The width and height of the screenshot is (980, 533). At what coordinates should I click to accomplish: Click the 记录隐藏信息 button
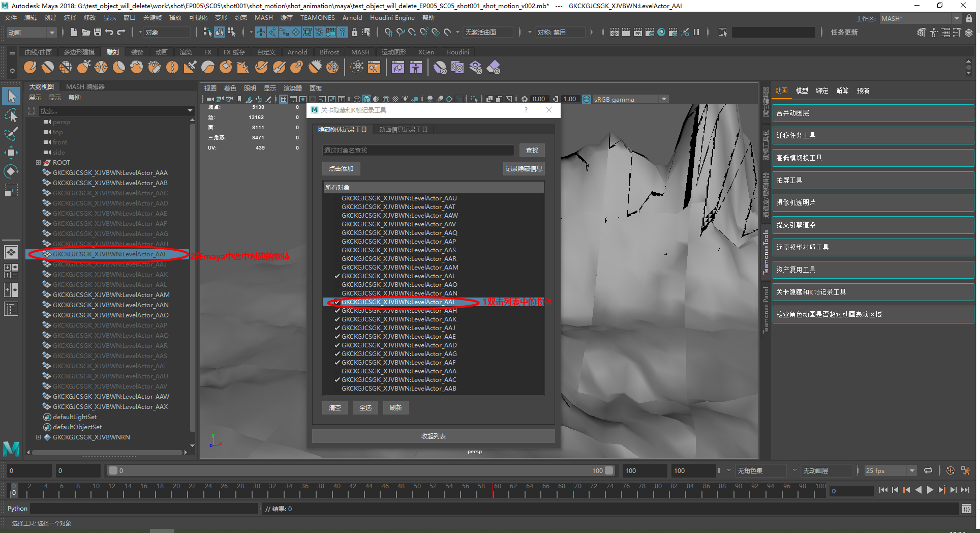[x=524, y=169]
